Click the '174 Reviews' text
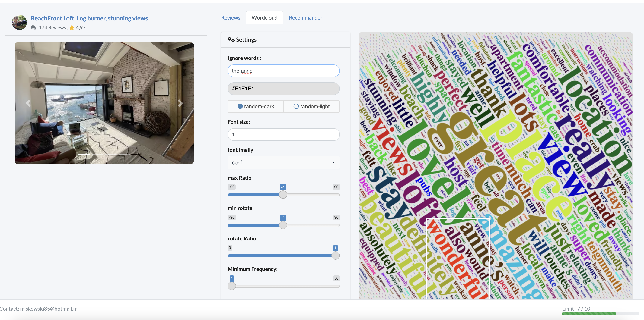The height and width of the screenshot is (320, 644). 52,28
